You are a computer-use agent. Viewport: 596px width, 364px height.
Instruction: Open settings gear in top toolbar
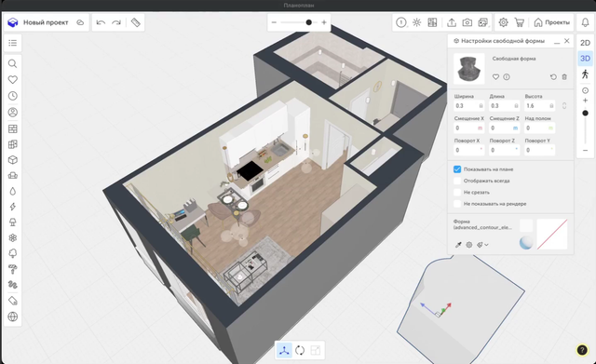click(x=503, y=22)
